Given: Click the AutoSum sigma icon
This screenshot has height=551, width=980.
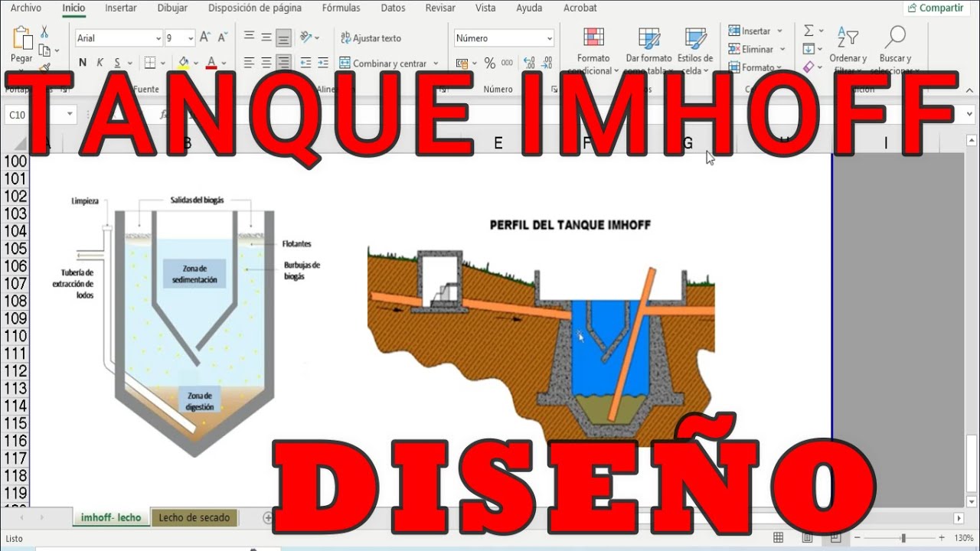Looking at the screenshot, I should point(808,31).
